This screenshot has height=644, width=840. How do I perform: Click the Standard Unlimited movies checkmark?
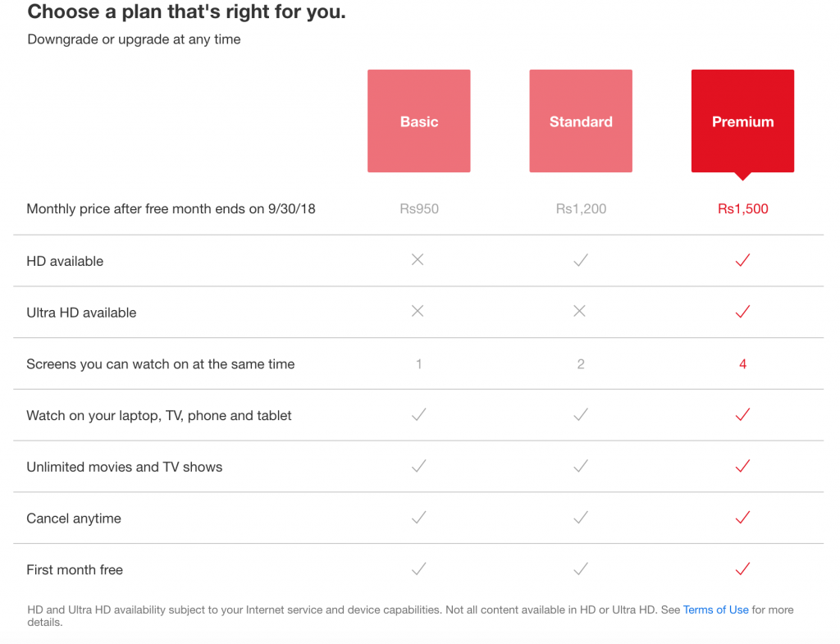[581, 466]
